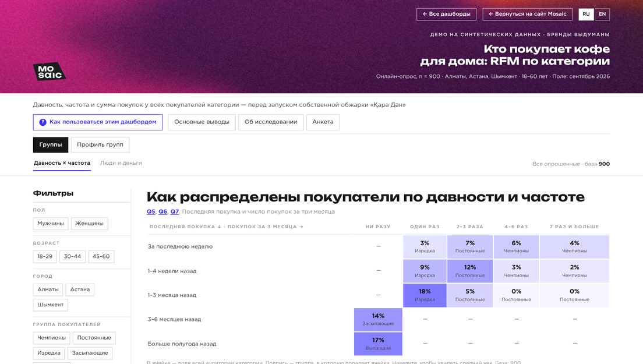This screenshot has height=364, width=643.
Task: Open question link Q7
Action: coord(175,211)
